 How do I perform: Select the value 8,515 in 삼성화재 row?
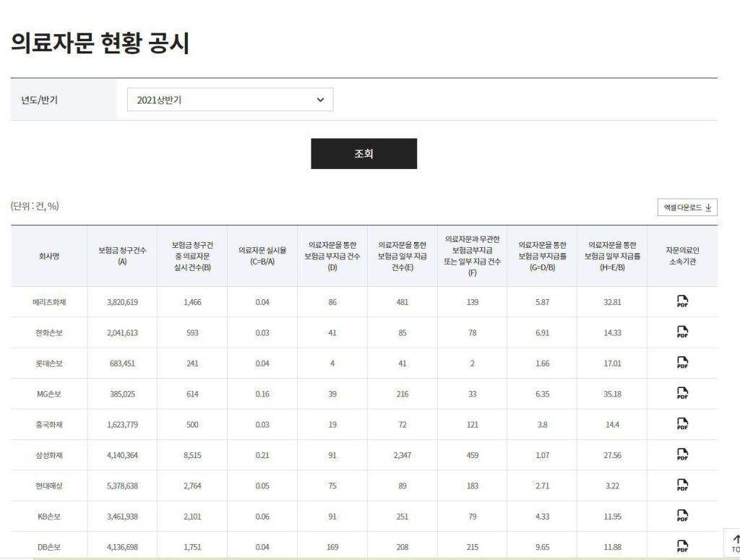tap(192, 455)
